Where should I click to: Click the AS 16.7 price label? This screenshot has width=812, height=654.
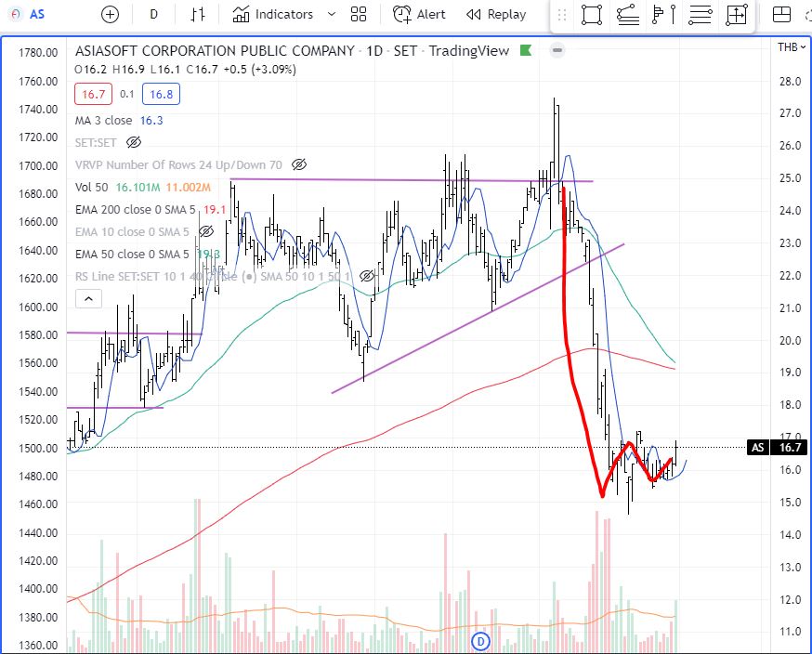[778, 448]
